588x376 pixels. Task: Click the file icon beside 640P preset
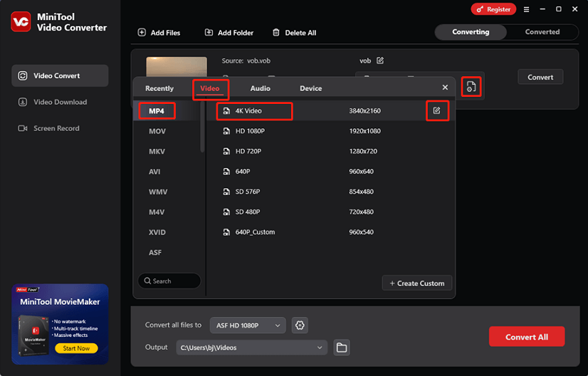(x=226, y=172)
